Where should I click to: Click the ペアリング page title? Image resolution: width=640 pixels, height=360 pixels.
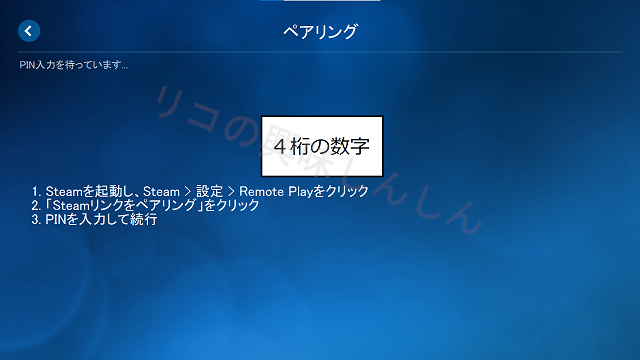click(320, 31)
